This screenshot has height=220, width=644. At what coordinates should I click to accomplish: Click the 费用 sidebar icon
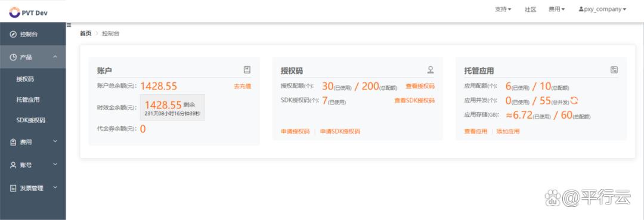tap(13, 142)
